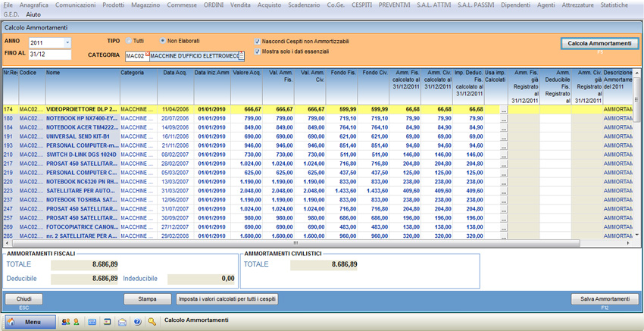The image size is (644, 331).
Task: Toggle Mostra solo i dati essenziali checkbox
Action: click(258, 52)
